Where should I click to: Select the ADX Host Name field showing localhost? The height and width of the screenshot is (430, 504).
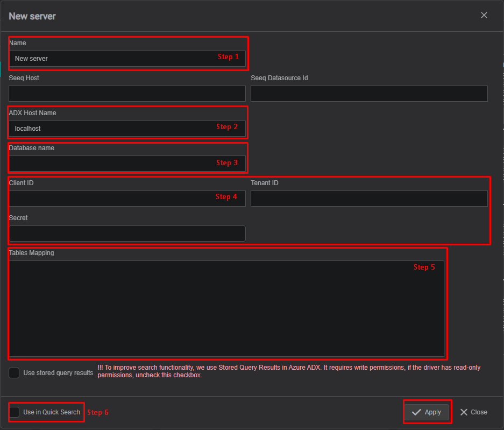click(108, 128)
